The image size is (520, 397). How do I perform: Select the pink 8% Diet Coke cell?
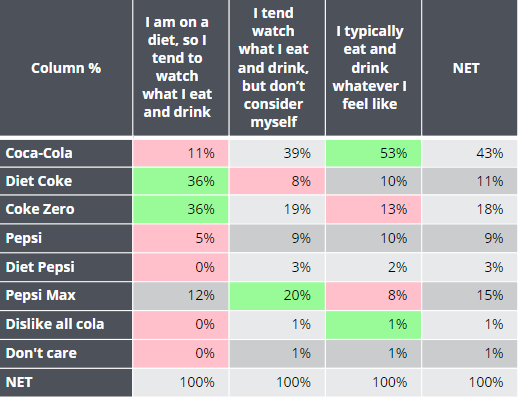(277, 181)
